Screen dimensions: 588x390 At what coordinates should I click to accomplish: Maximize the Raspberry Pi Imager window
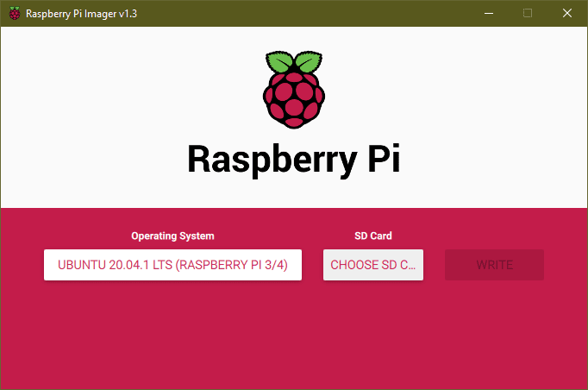[528, 14]
